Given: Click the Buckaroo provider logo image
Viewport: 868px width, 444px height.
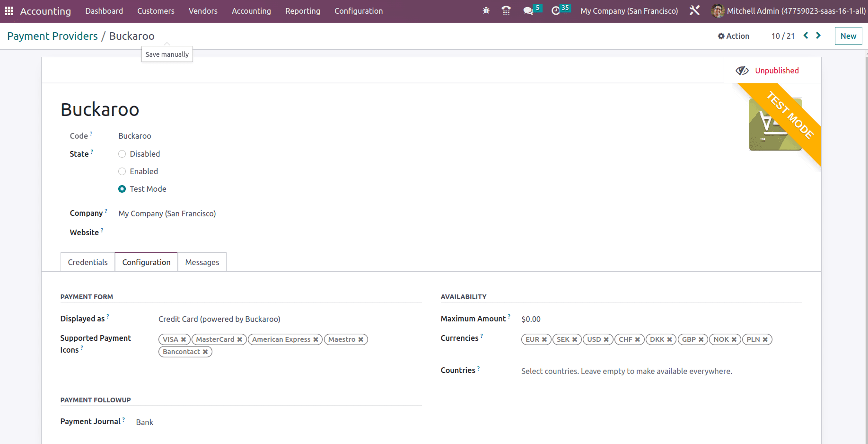Looking at the screenshot, I should tap(775, 124).
